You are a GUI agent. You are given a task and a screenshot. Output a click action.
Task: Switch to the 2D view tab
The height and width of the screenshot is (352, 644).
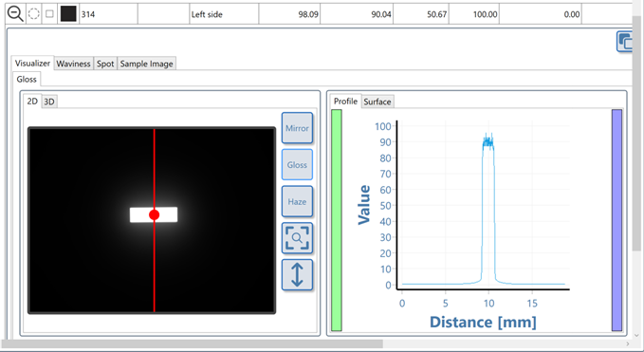32,101
